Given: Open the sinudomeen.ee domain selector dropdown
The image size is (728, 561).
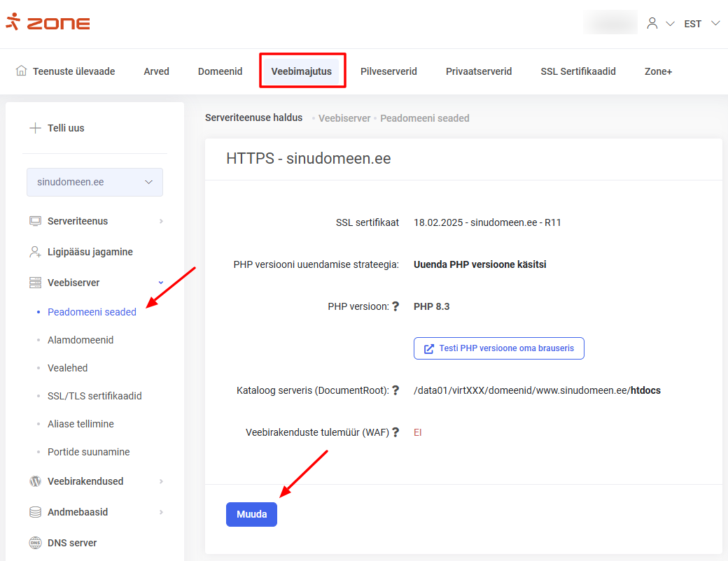Looking at the screenshot, I should pos(94,182).
